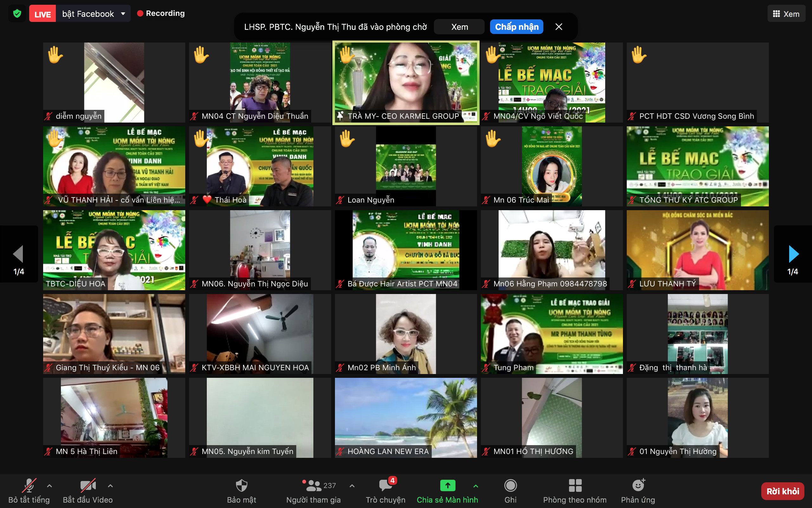Leave meeting with Rời khỏi button

coord(783,491)
